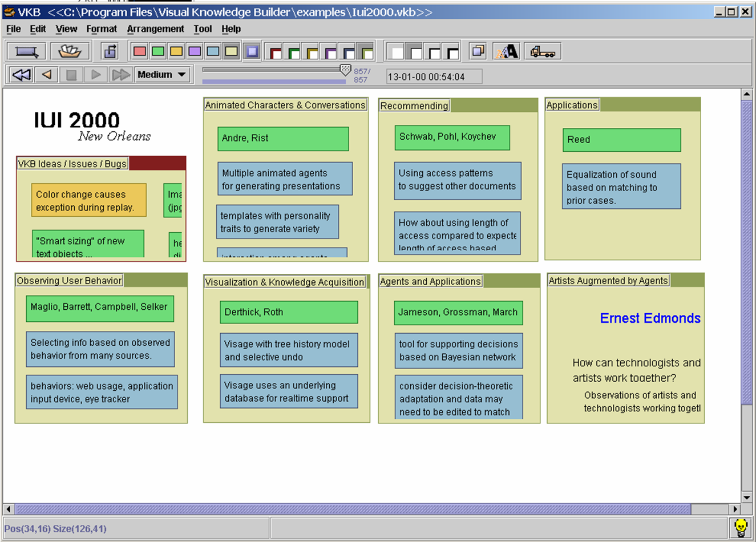Image resolution: width=756 pixels, height=542 pixels.
Task: Select the no-border style icon
Action: (395, 52)
